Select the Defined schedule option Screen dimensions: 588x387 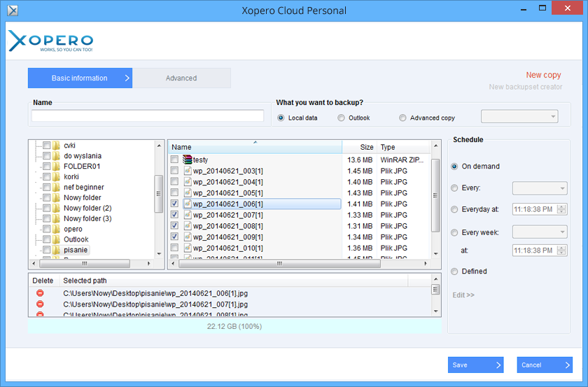click(454, 272)
